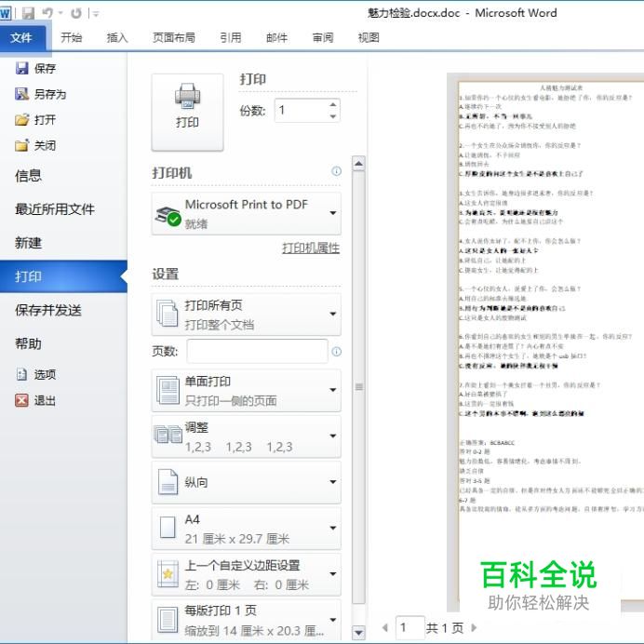Open the 文件 tab
This screenshot has width=644, height=644.
22,38
